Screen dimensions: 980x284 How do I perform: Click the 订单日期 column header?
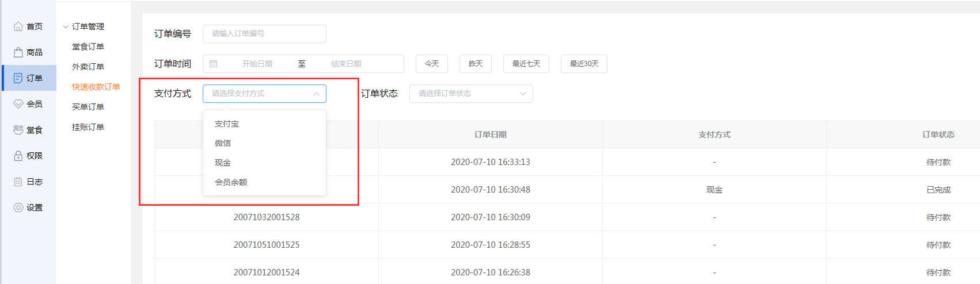491,135
